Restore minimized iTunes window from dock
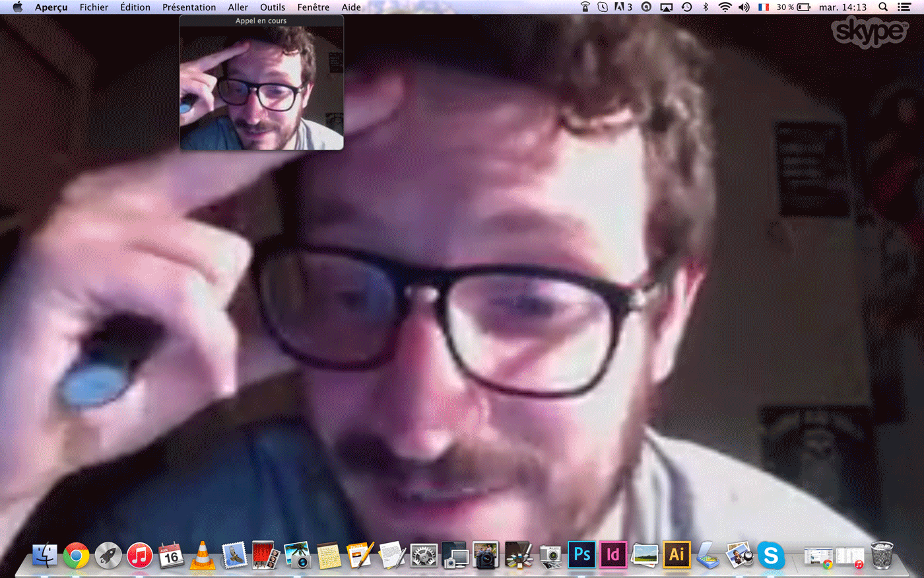 pos(849,557)
